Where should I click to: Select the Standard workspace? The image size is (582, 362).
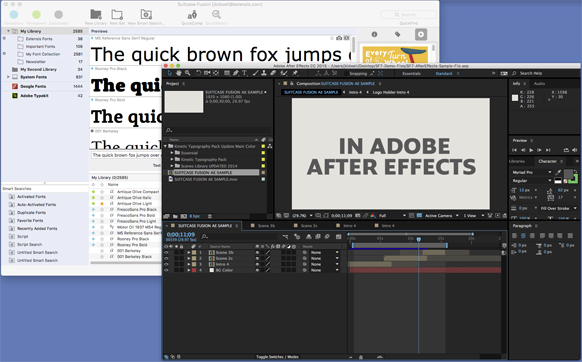coord(444,74)
